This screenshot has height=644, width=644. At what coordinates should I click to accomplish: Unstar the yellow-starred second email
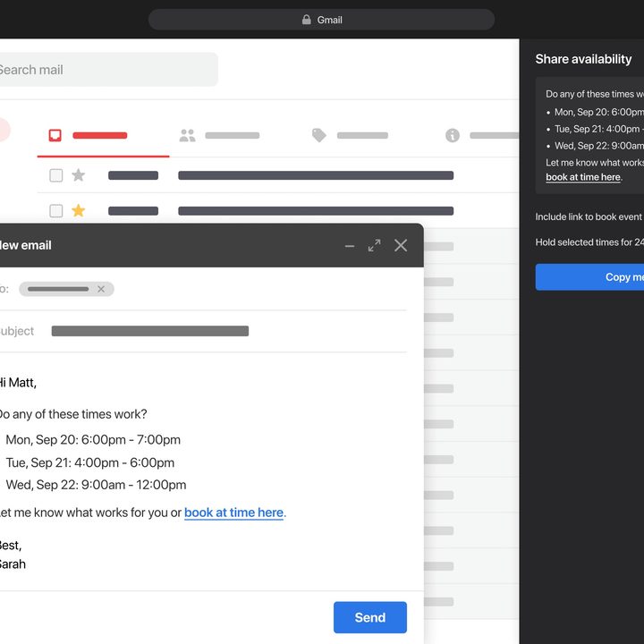click(x=79, y=211)
